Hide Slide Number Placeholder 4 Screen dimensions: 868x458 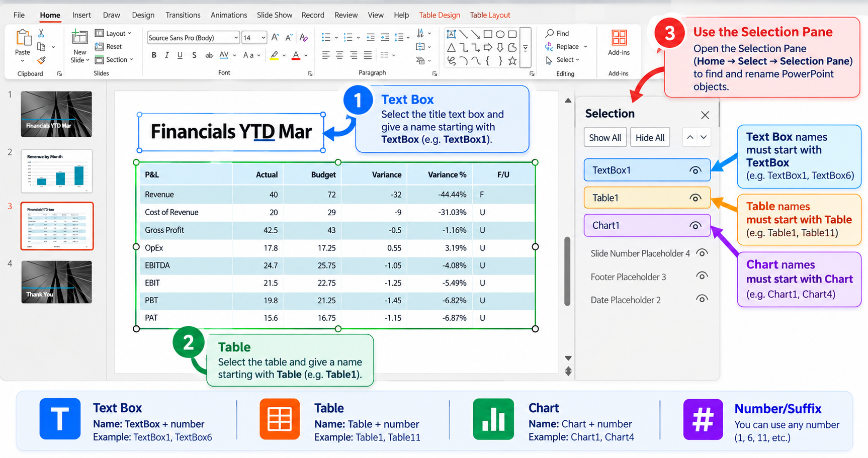[702, 253]
